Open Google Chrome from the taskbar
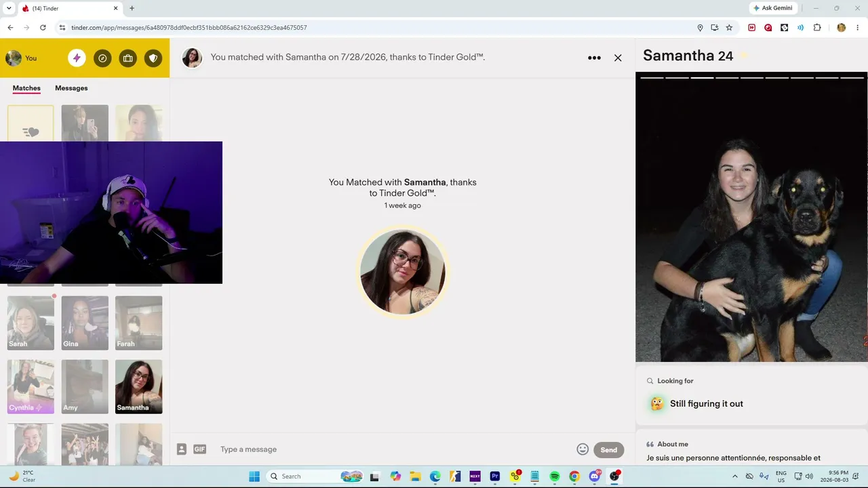 pos(574,476)
